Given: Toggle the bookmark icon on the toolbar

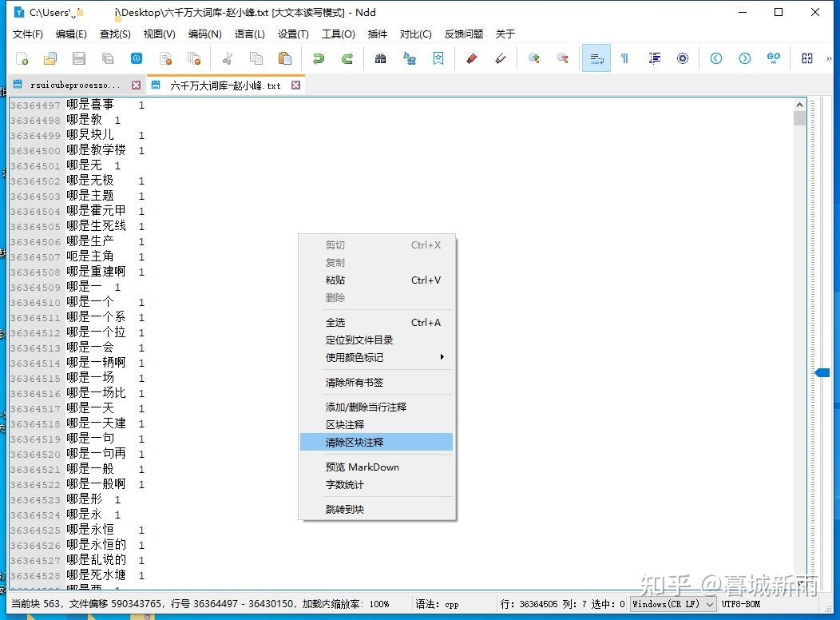Looking at the screenshot, I should click(x=439, y=58).
